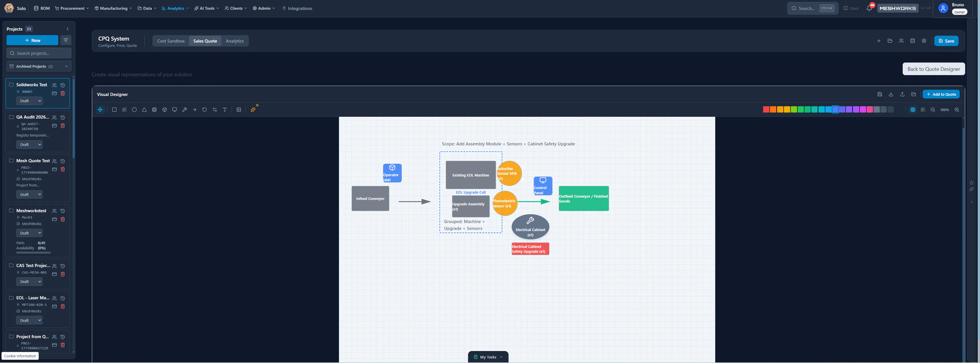Screen dimensions: 980x363
Task: Open the AI sparkle assistant tool
Action: coord(253,110)
